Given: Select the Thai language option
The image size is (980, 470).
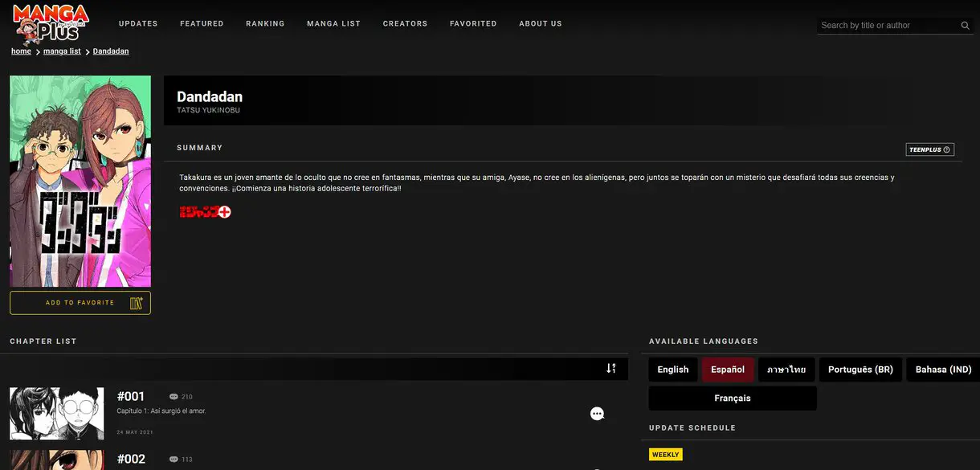Looking at the screenshot, I should [786, 370].
